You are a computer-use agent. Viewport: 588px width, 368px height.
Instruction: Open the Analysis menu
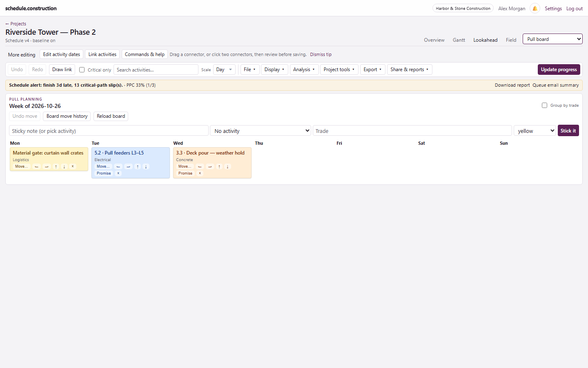pos(304,70)
